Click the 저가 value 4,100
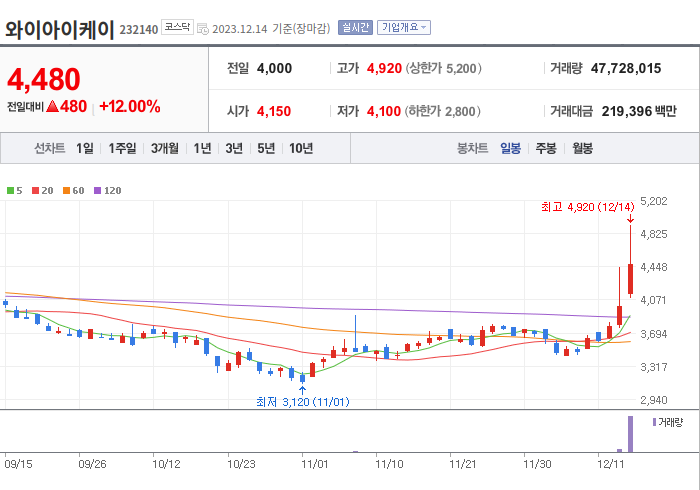Viewport: 700px width, 490px height. tap(384, 111)
